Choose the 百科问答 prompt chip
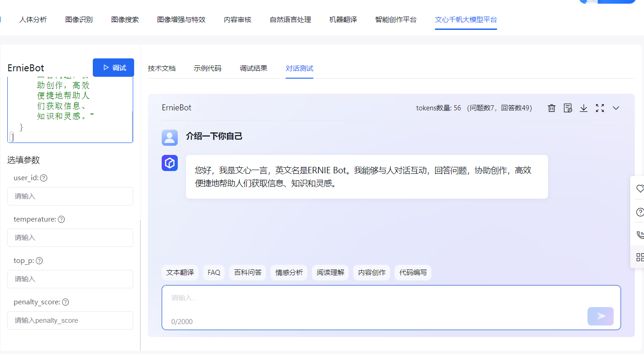Viewport: 644px width, 354px height. [248, 273]
